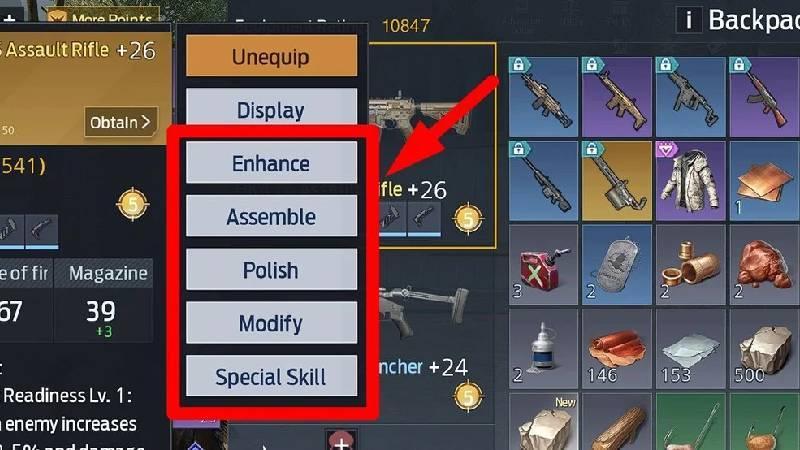Image resolution: width=800 pixels, height=450 pixels.
Task: Select the copper sheets item
Action: click(764, 181)
